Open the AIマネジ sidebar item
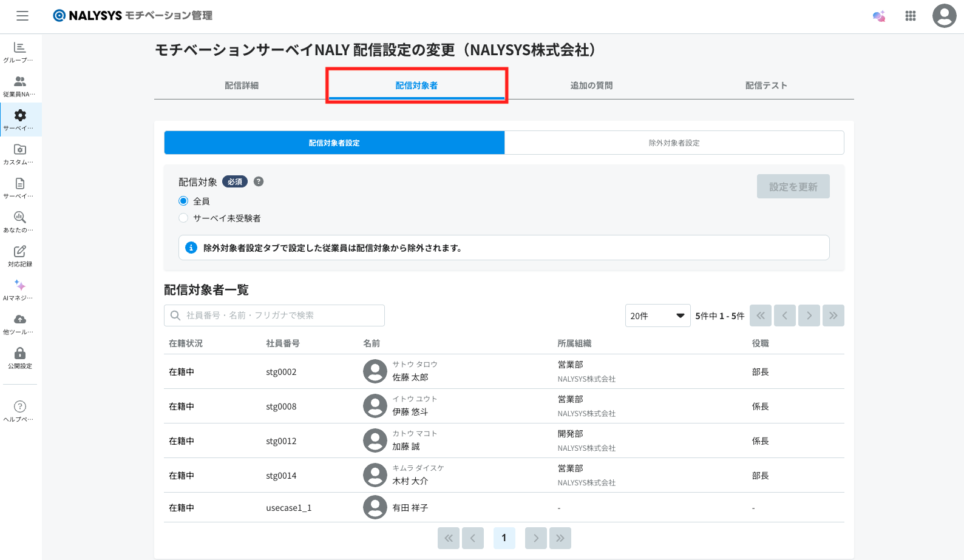The image size is (964, 560). point(20,290)
